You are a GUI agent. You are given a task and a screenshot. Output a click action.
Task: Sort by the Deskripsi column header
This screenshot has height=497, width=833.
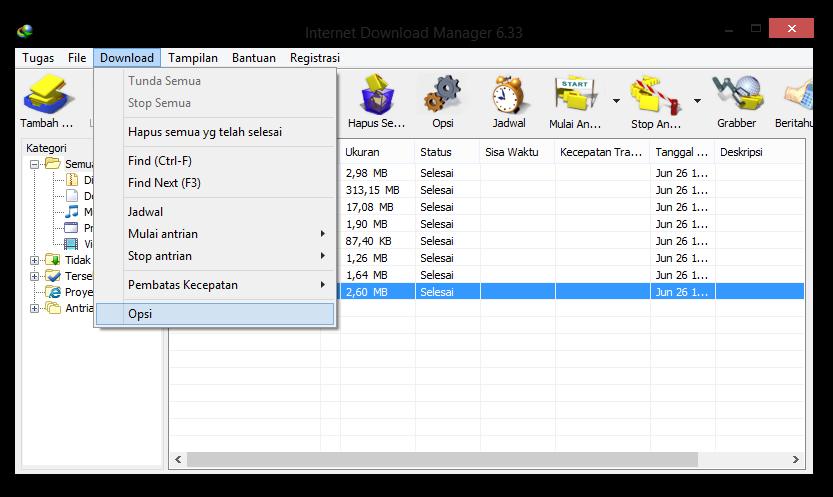[x=760, y=152]
